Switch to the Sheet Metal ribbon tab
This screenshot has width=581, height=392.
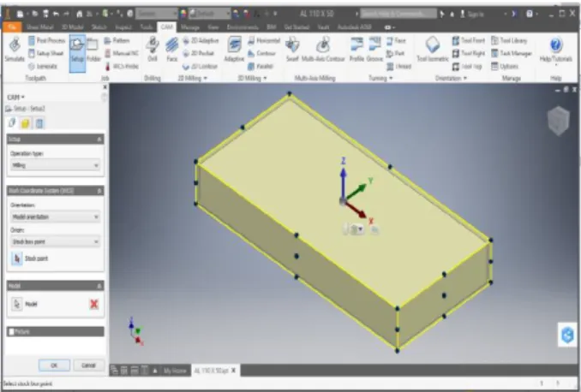(x=39, y=27)
